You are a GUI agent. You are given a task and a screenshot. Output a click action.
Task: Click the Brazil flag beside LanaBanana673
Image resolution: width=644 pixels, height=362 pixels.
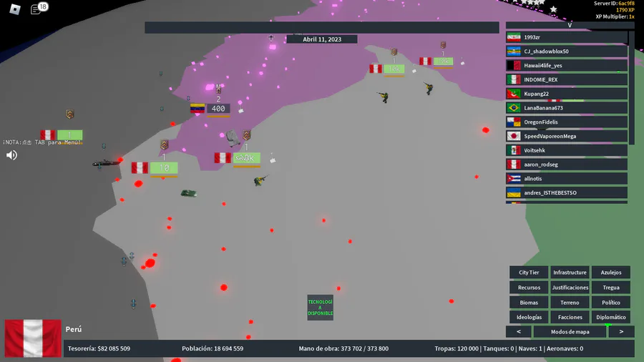click(x=513, y=108)
